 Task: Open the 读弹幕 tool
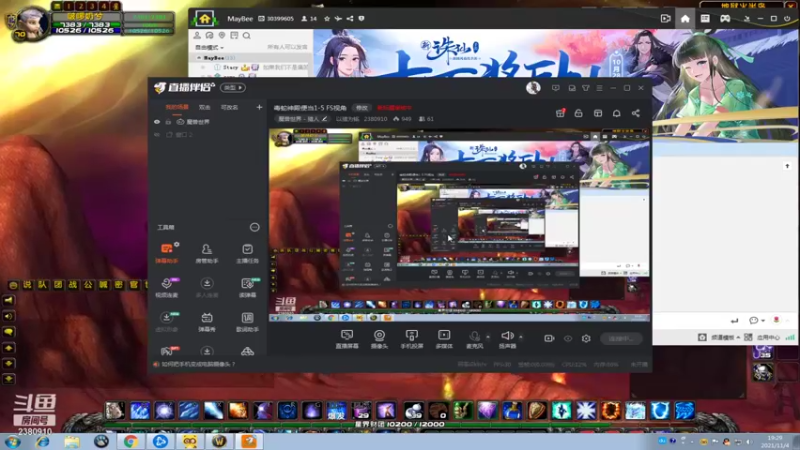[247, 287]
